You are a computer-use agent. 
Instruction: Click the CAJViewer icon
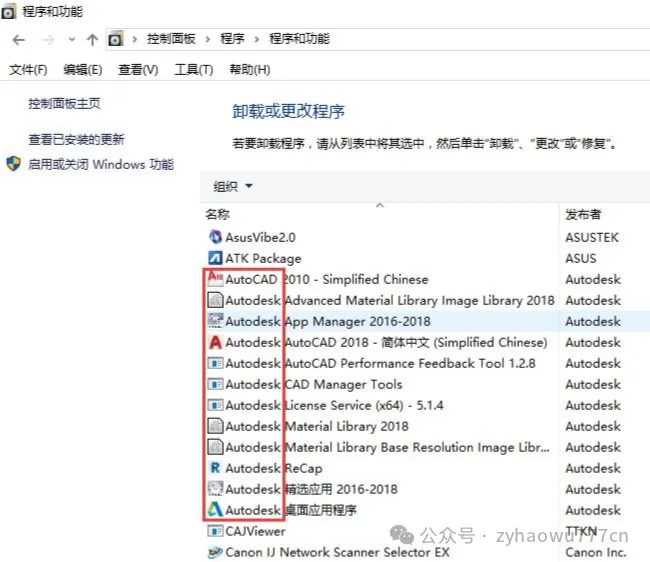215,531
